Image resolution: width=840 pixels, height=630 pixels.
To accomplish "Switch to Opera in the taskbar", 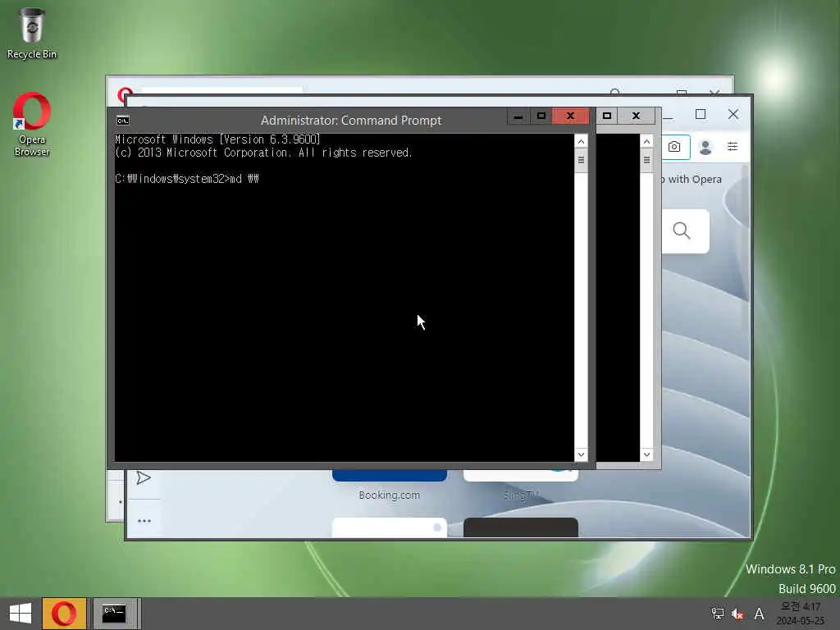I will [x=64, y=614].
